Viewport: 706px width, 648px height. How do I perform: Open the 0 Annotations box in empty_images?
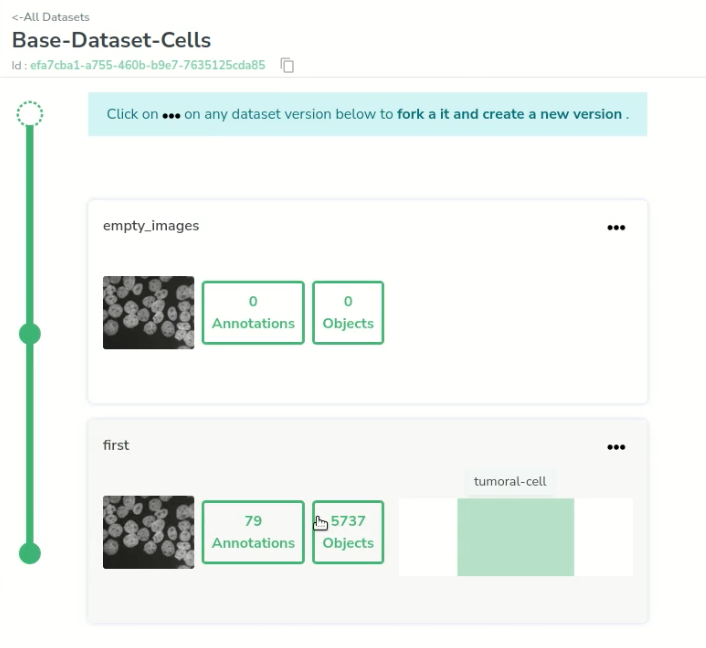[x=253, y=313]
